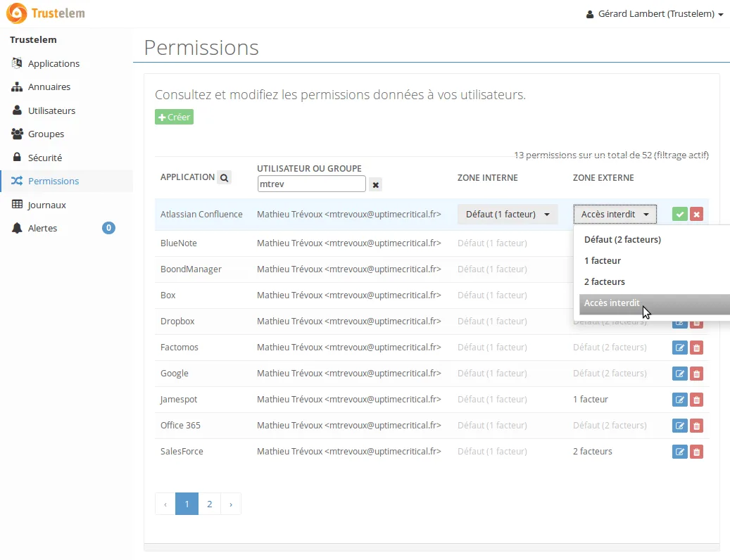Open Zone Interne dropdown for Atlassian Confluence

(x=508, y=215)
